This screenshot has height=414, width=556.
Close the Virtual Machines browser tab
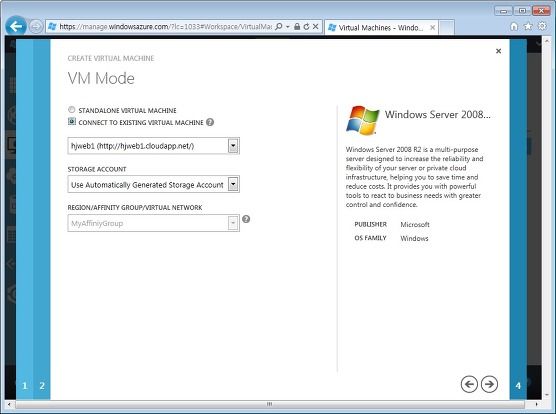point(433,27)
